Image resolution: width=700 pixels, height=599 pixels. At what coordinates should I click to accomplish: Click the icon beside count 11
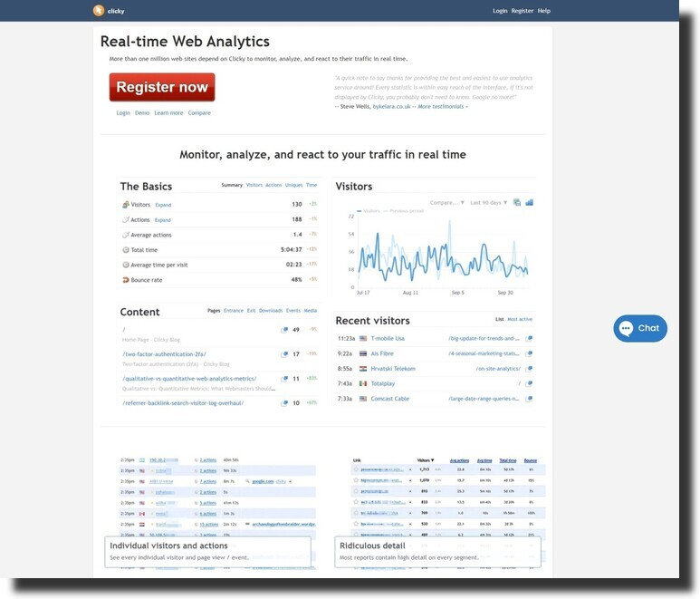[284, 379]
